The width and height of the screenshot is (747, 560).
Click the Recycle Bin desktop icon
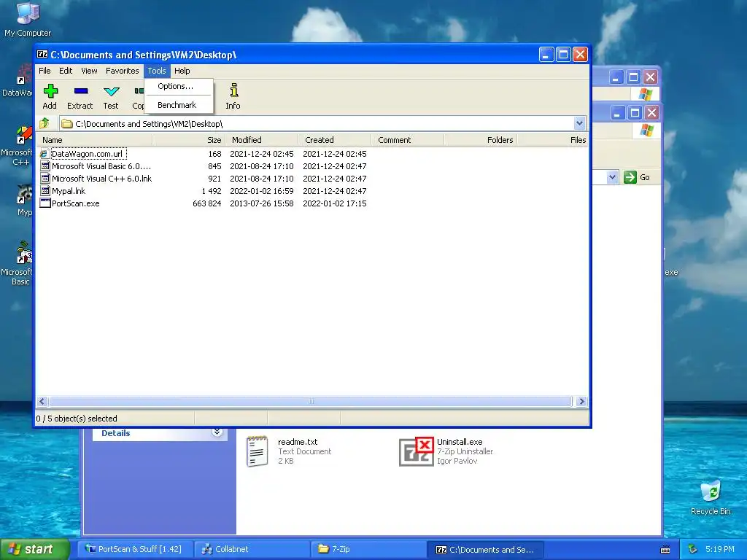[711, 498]
